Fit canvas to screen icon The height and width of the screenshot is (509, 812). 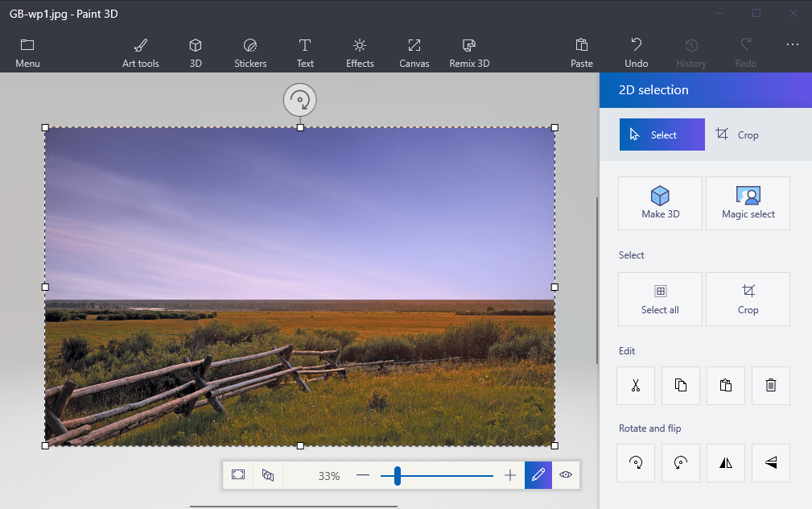[238, 475]
